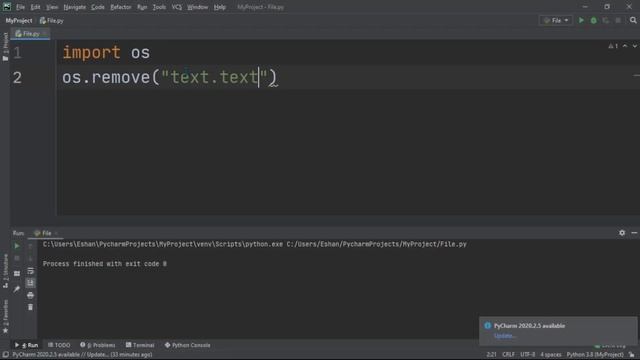
Task: Toggle scroll to end icon in Run panel
Action: pyautogui.click(x=30, y=283)
